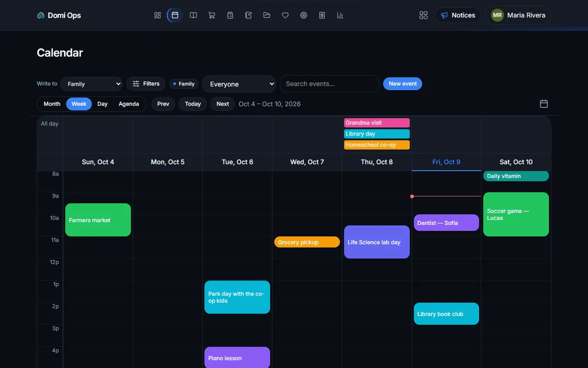Open the Life Science lab day event
This screenshot has width=588, height=368.
(x=377, y=242)
